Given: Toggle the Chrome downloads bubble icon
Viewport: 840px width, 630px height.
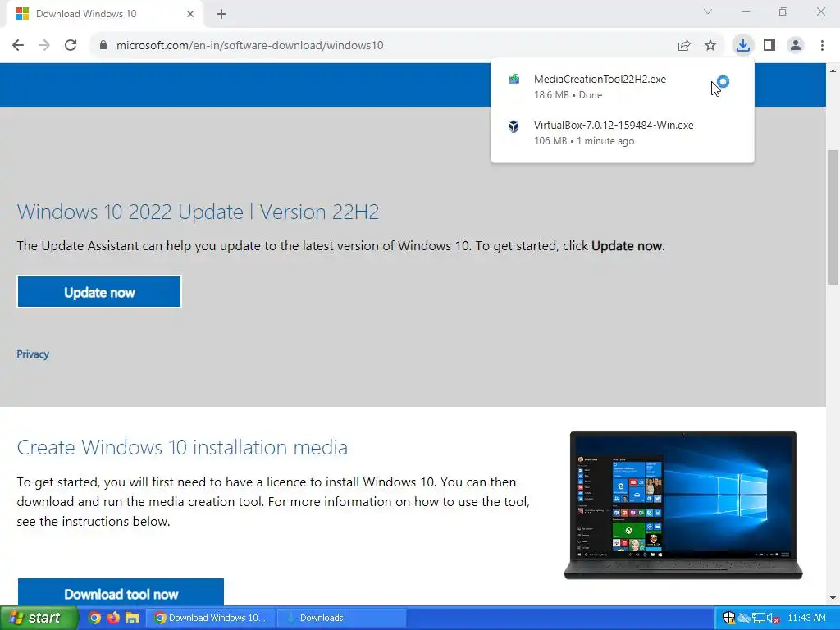Looking at the screenshot, I should click(743, 46).
